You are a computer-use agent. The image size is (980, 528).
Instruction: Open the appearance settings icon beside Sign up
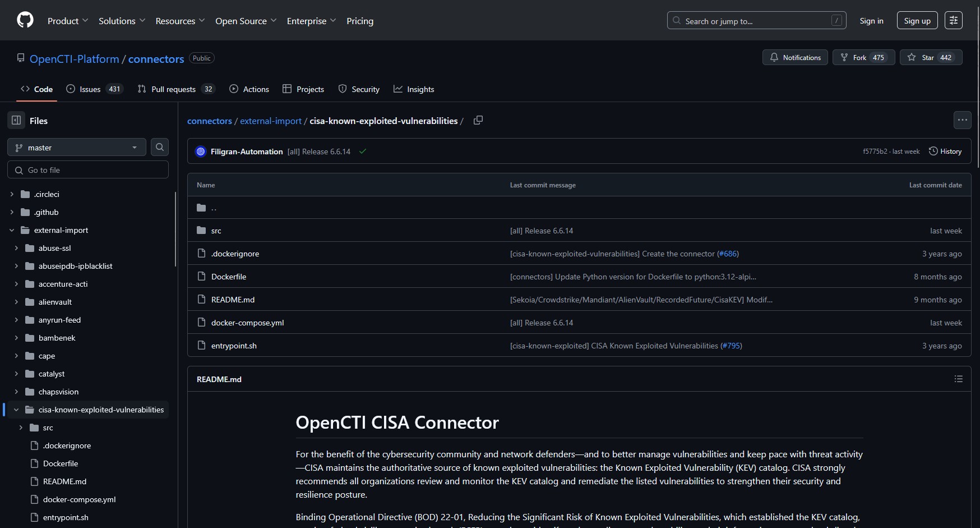coord(953,20)
